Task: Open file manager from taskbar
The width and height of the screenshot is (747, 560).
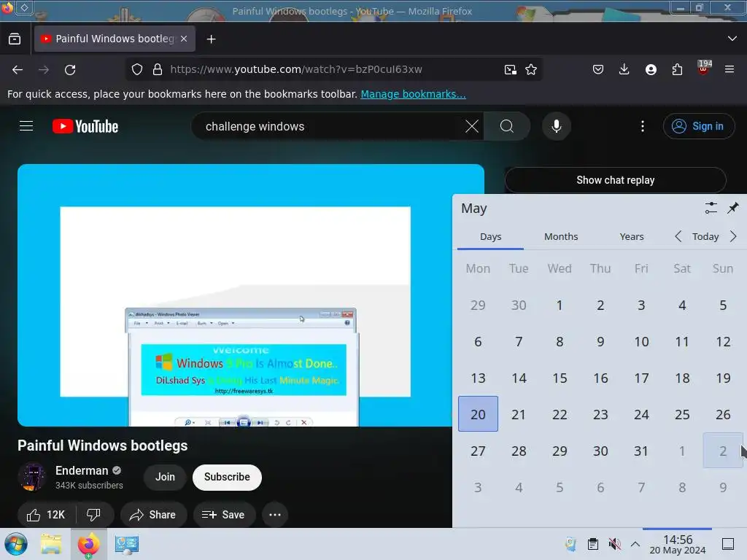Action: (51, 544)
